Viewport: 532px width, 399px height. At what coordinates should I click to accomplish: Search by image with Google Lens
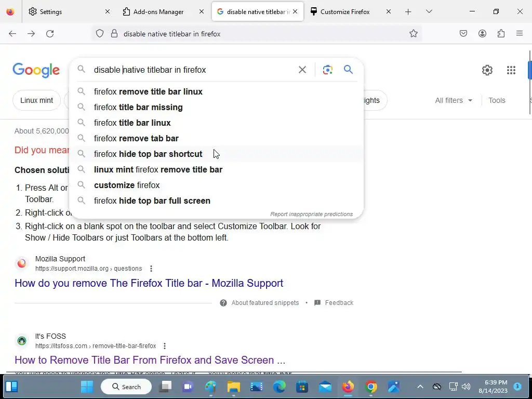pyautogui.click(x=327, y=70)
